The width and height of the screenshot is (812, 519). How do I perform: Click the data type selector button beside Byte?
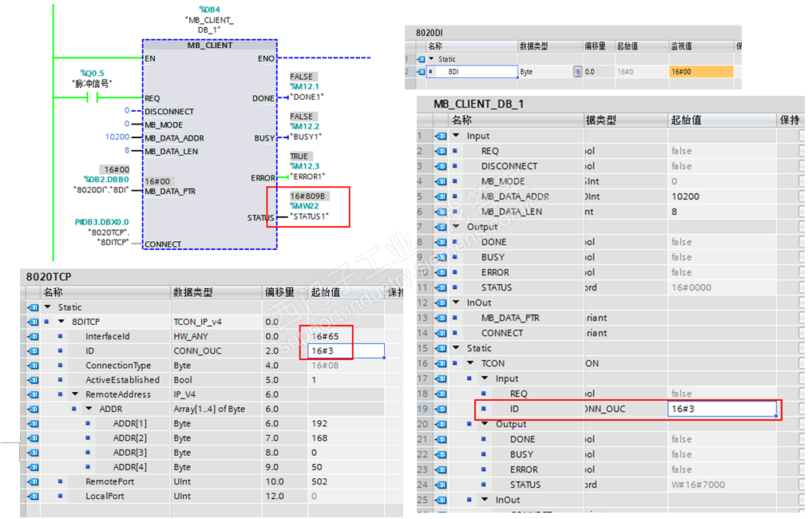tap(577, 72)
